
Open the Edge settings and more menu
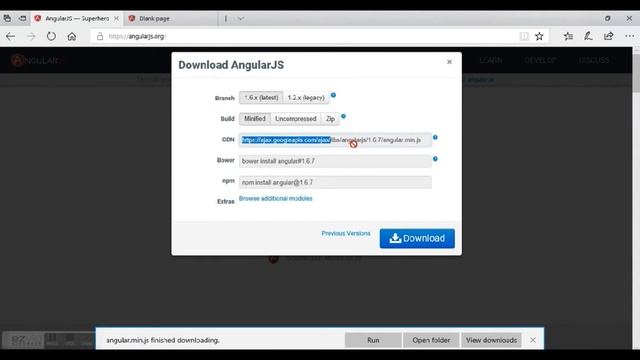point(629,36)
